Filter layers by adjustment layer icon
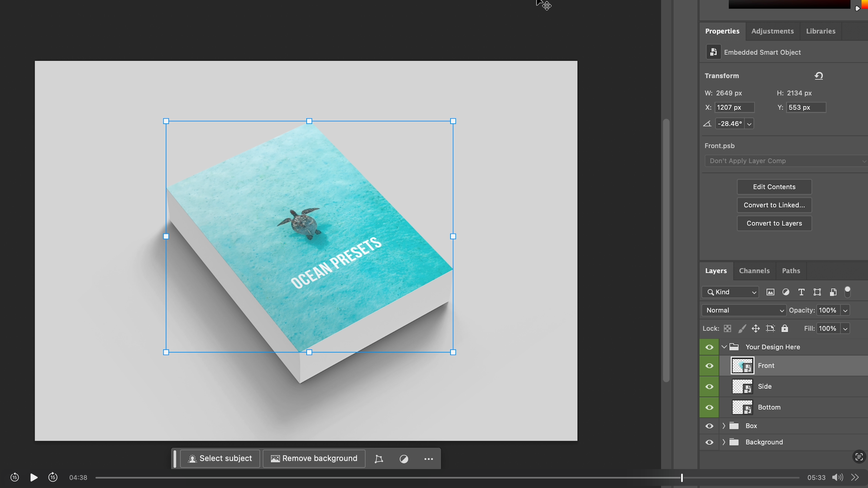This screenshot has width=868, height=488. 786,292
